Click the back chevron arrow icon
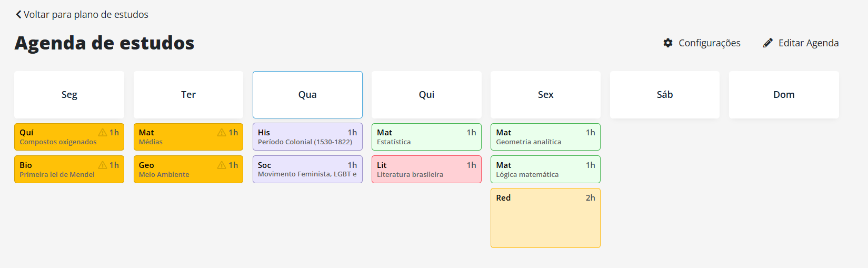868x268 pixels. [x=18, y=15]
